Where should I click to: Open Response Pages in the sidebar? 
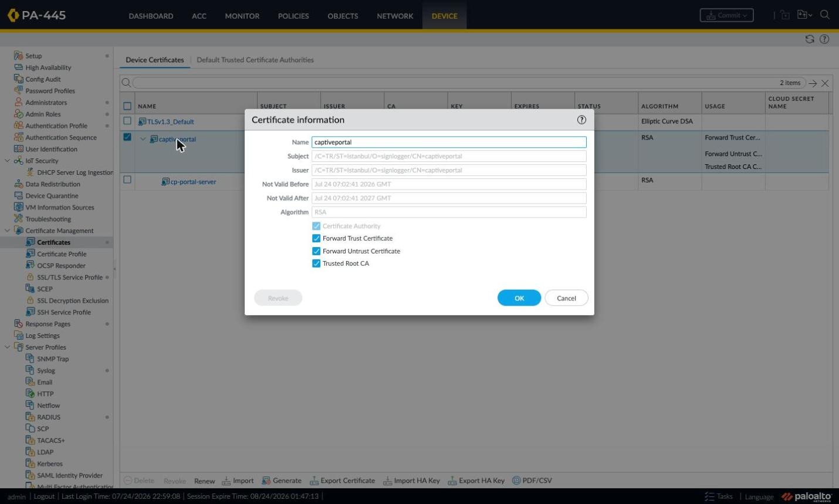point(48,324)
